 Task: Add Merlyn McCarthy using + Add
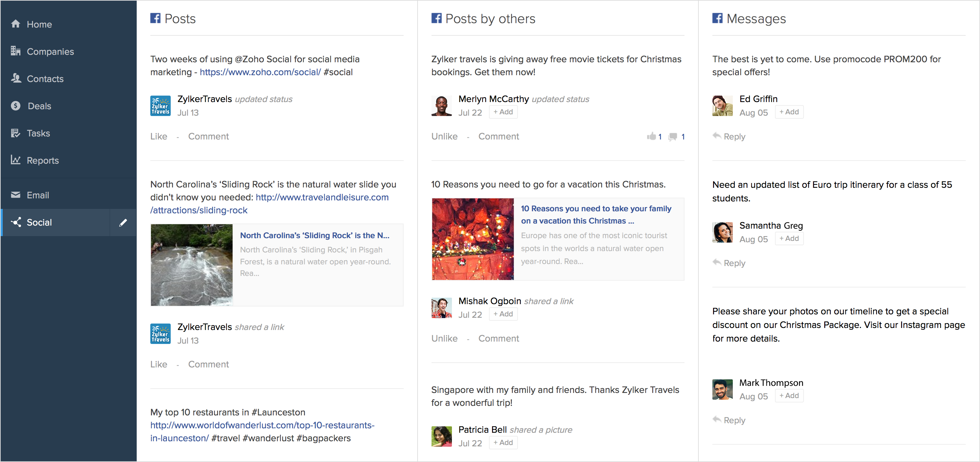point(503,112)
